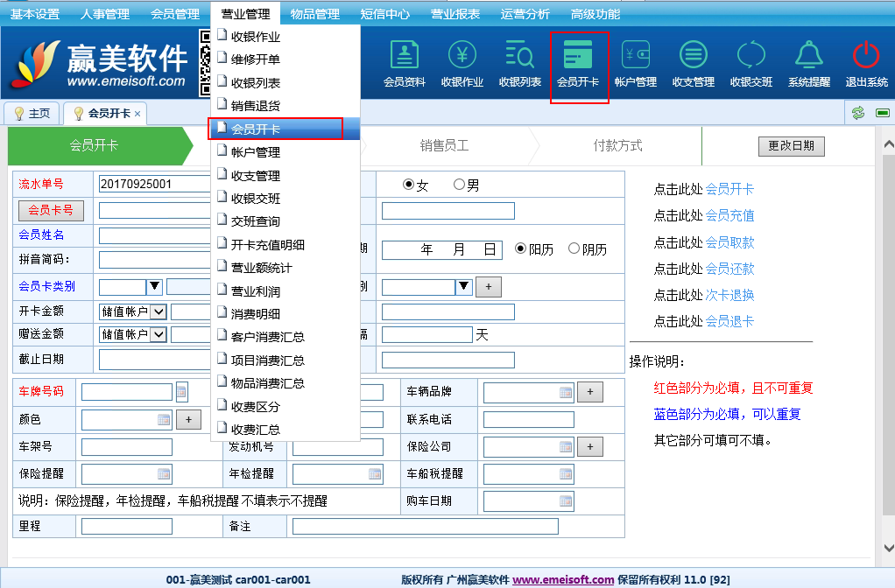The image size is (895, 588).
Task: Click the 会员充值 link
Action: (729, 215)
